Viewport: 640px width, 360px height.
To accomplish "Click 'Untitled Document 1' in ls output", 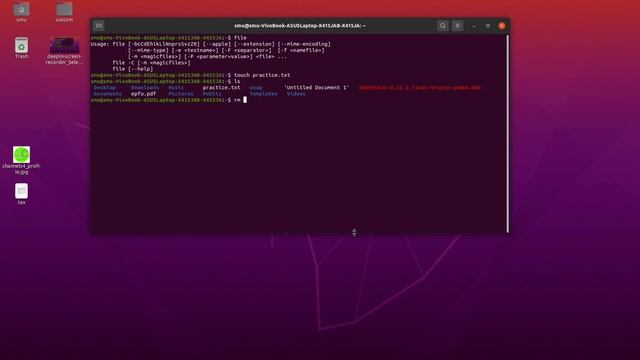I will coord(316,87).
